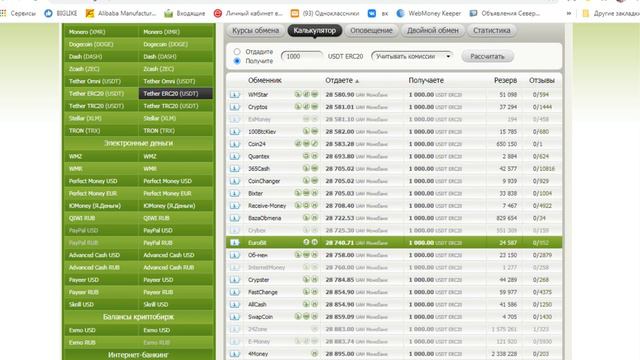Click the amount input field containing 1000
This screenshot has height=360, width=640.
(x=302, y=56)
